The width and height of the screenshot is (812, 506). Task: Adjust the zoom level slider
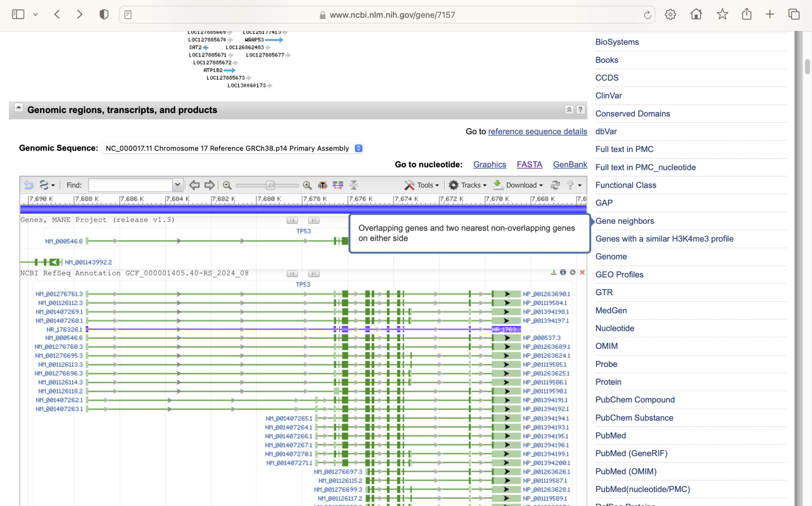[x=270, y=185]
